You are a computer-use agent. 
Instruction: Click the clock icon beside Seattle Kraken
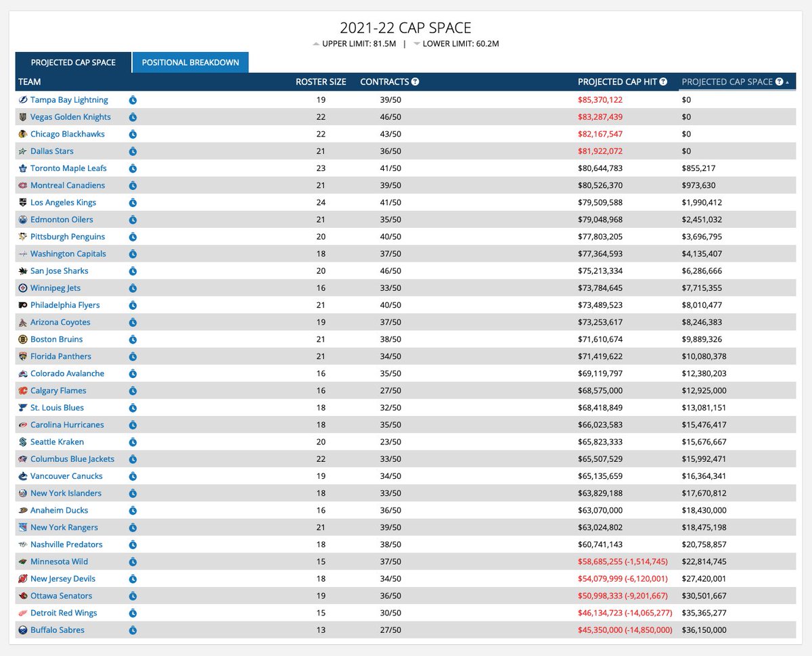tap(133, 442)
